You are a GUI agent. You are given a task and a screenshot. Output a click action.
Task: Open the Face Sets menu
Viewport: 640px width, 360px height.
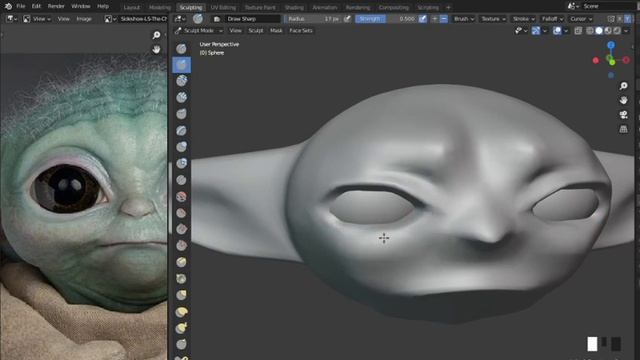click(x=301, y=31)
